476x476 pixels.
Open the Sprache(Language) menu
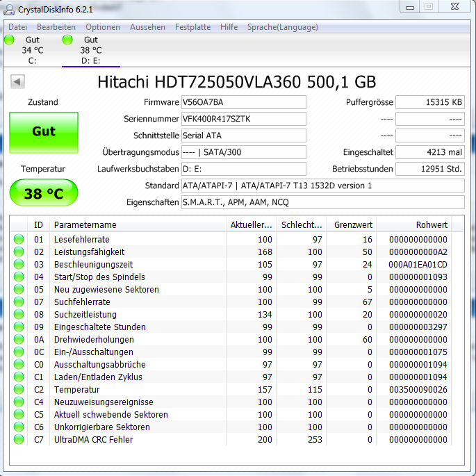coord(283,27)
